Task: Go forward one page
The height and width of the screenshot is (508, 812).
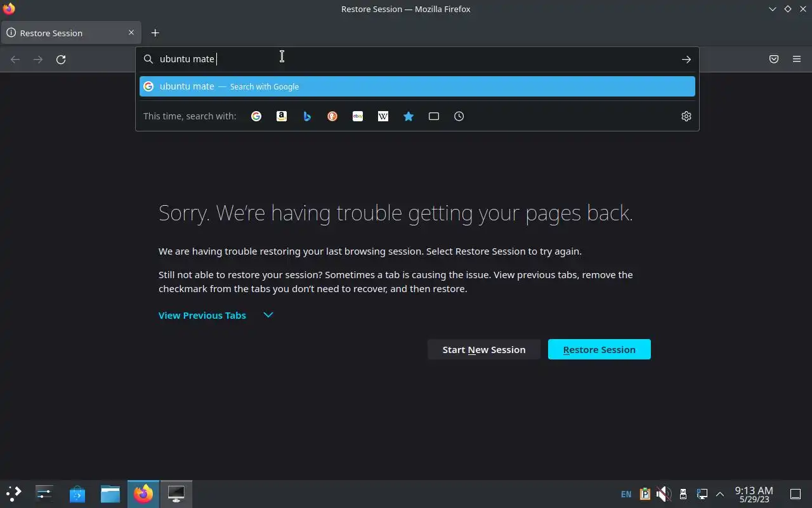Action: click(38, 59)
